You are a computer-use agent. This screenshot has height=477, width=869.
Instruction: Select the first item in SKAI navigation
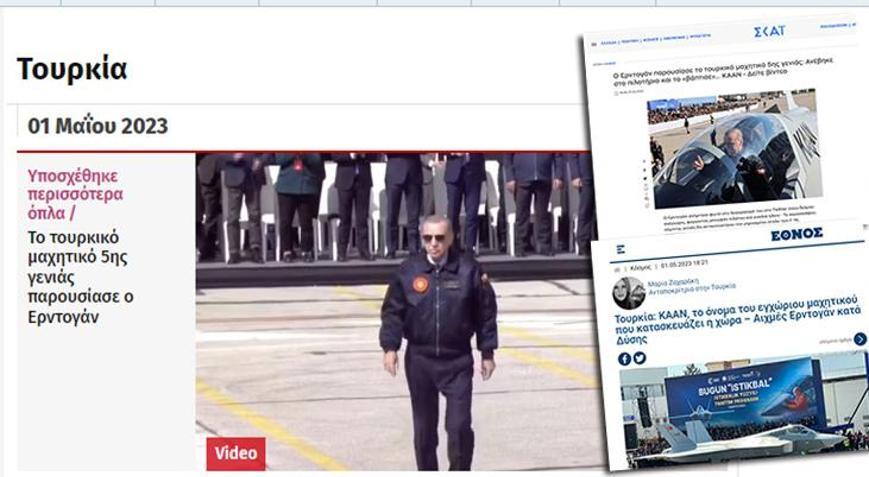[x=609, y=43]
